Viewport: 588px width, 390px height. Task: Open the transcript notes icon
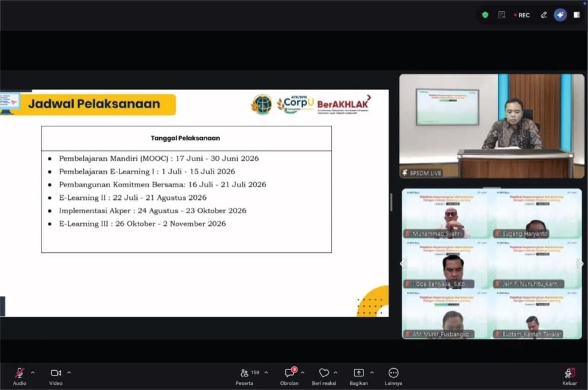(x=502, y=15)
